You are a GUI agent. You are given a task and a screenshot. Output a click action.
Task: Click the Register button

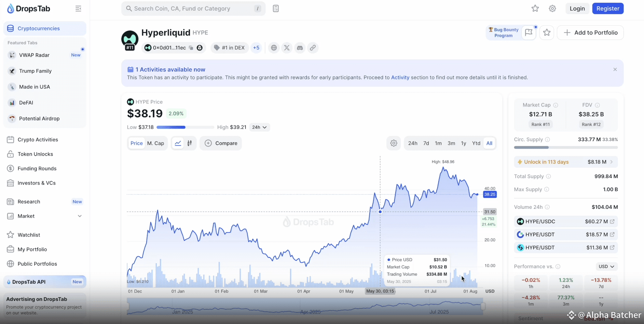608,9
